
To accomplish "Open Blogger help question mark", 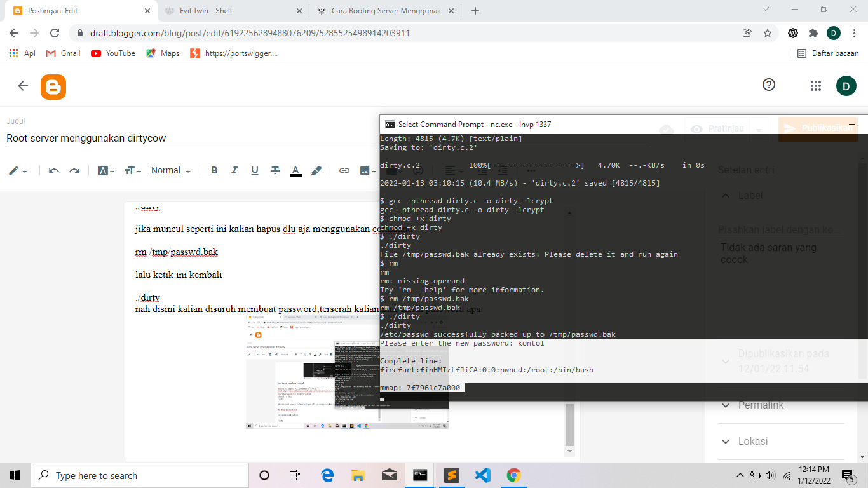I will (x=769, y=85).
